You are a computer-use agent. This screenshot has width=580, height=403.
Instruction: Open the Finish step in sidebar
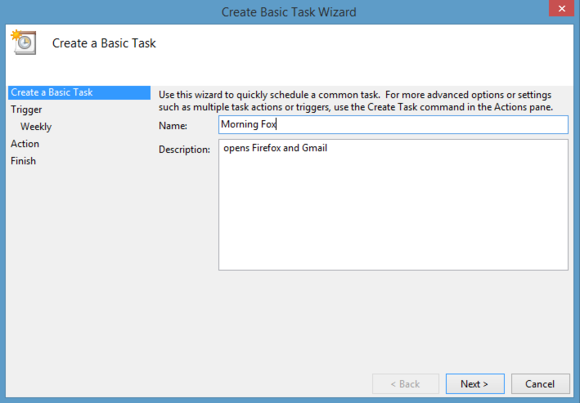(x=23, y=161)
